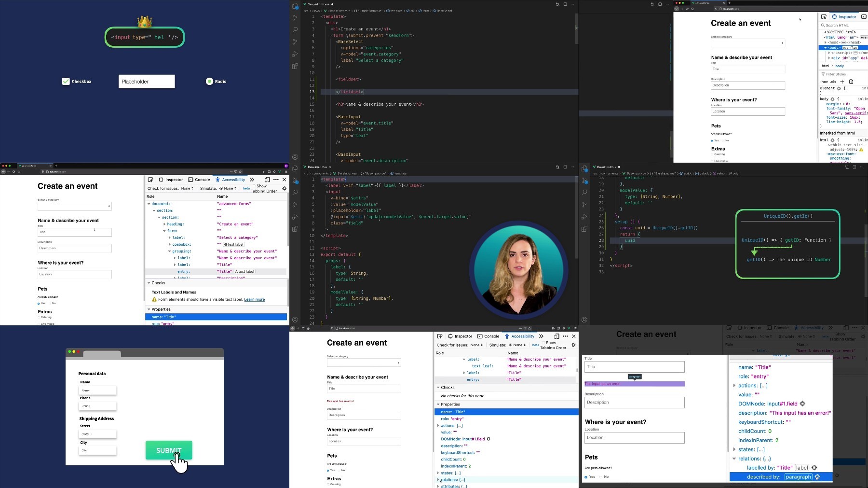Screen dimensions: 868x488
Task: Click the Search HTML box in the Inspector panel
Action: tap(843, 25)
